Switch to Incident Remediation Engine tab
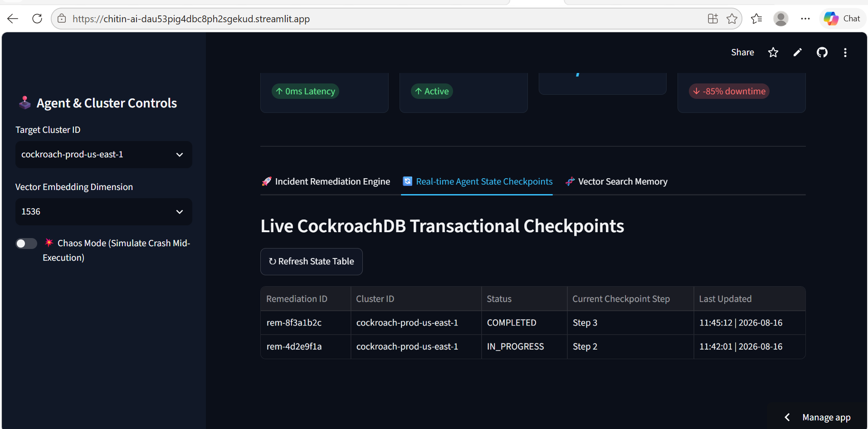This screenshot has width=868, height=429. click(326, 181)
